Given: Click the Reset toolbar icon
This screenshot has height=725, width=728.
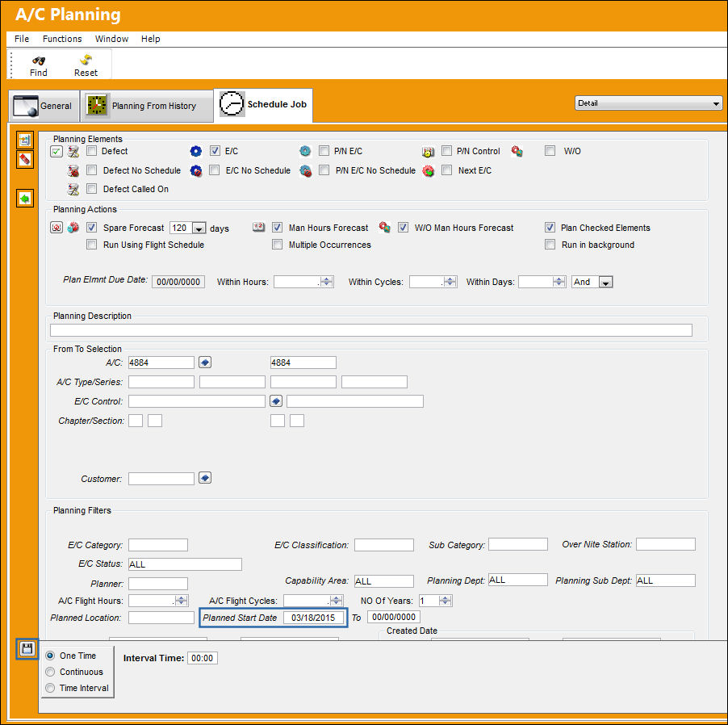Looking at the screenshot, I should (86, 60).
